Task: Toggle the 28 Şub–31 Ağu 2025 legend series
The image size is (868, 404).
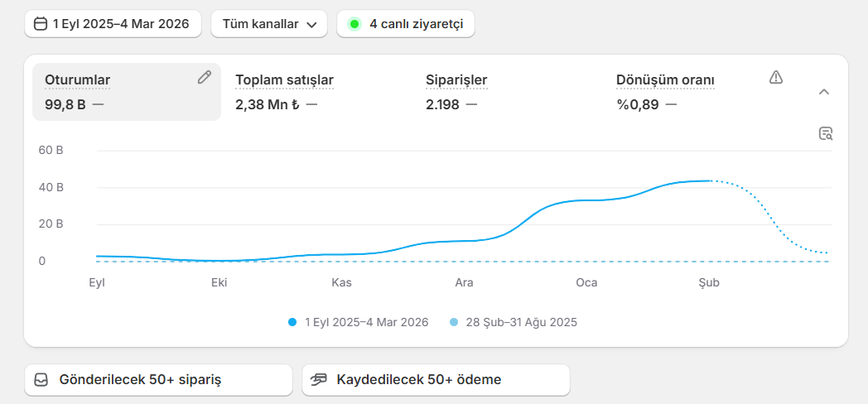Action: (513, 322)
